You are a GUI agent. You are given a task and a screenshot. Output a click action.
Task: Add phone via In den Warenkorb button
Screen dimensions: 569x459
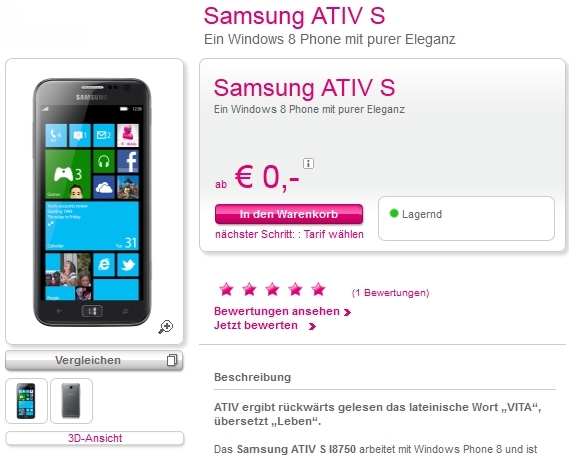pos(289,214)
